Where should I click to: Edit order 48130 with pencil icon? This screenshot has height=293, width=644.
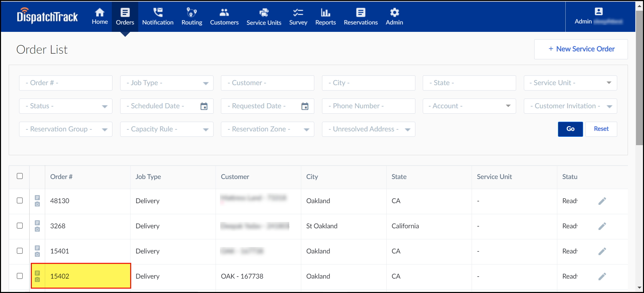coord(602,201)
